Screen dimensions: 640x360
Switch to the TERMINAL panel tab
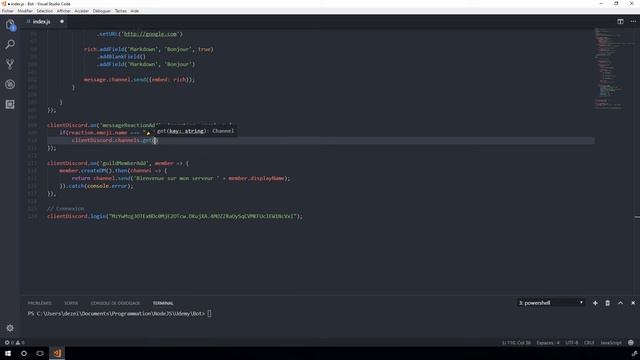tap(163, 303)
